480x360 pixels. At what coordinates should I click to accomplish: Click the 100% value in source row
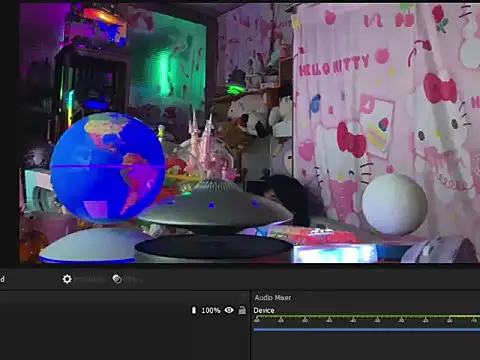click(x=211, y=310)
